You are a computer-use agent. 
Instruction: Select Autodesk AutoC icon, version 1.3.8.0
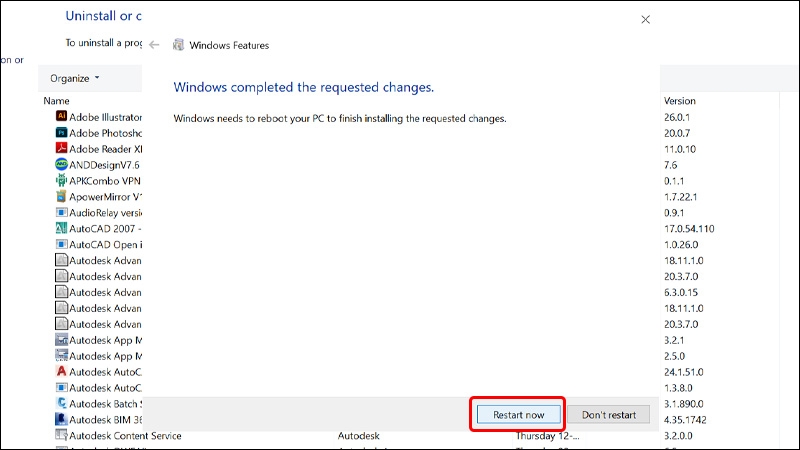(x=61, y=387)
